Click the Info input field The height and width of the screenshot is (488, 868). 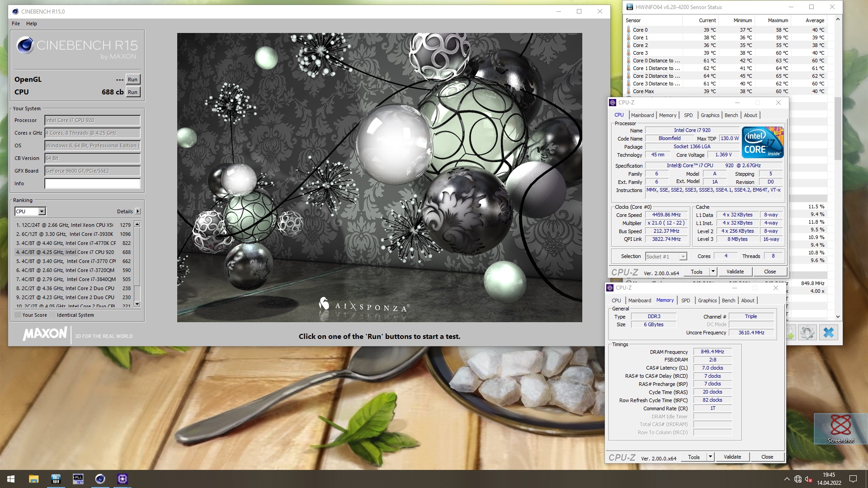tap(92, 183)
